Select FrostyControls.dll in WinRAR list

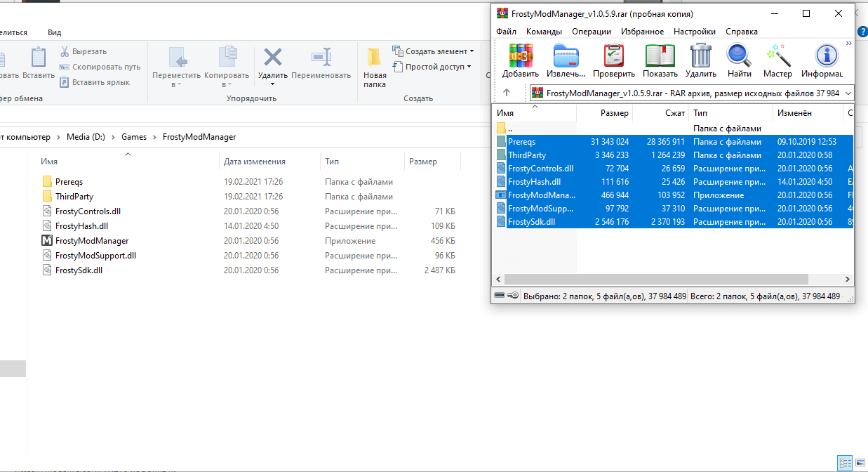[x=674, y=169]
